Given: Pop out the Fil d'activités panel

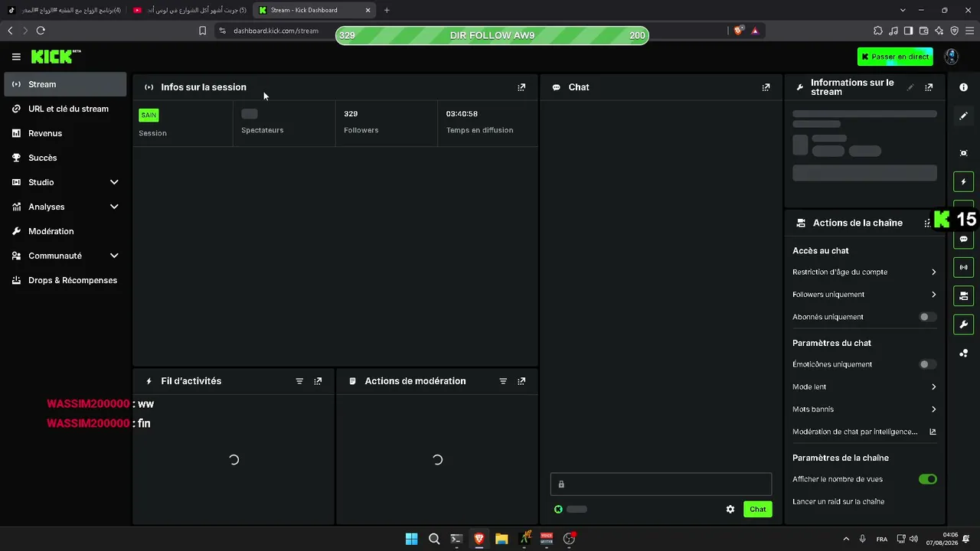Looking at the screenshot, I should 318,381.
